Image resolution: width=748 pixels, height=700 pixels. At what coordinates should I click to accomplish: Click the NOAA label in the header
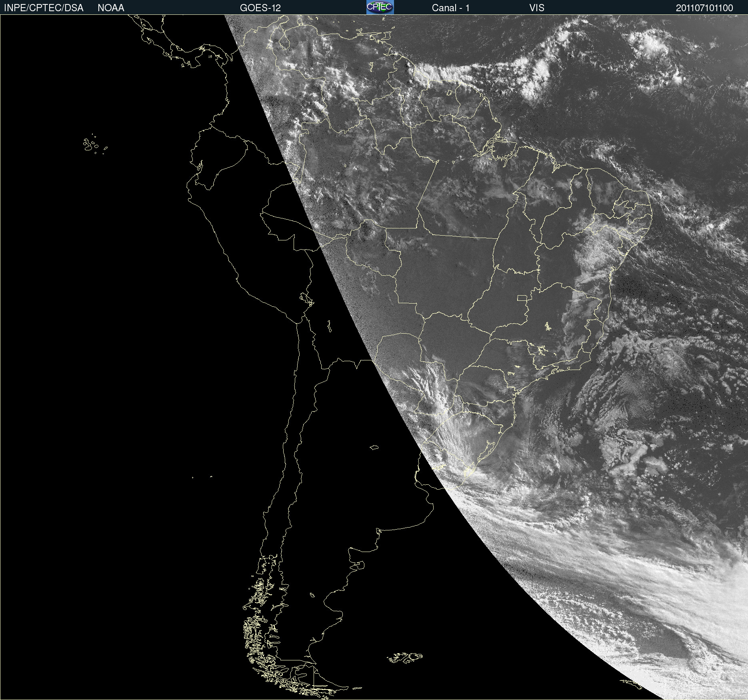click(x=111, y=8)
